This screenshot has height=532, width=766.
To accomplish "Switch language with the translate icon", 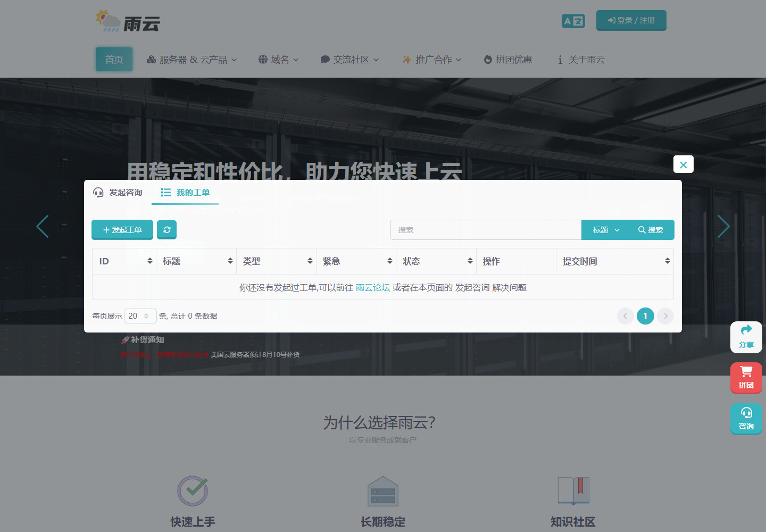I will coord(573,21).
